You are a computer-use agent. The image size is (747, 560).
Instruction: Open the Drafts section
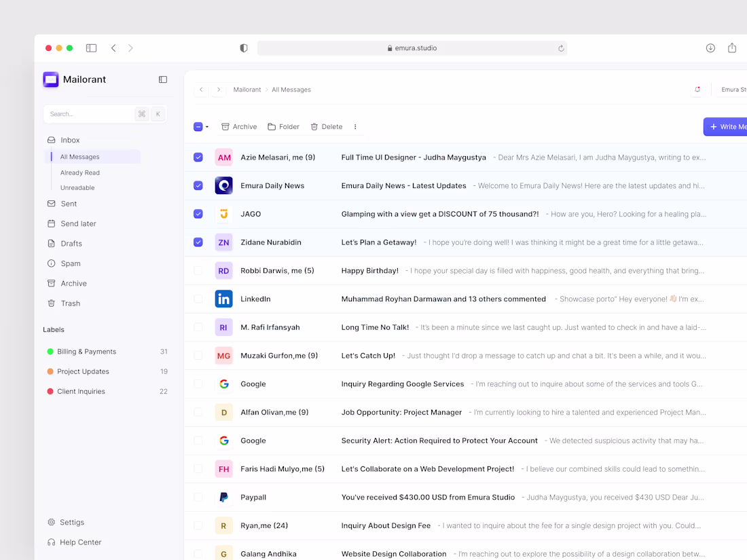(x=70, y=243)
